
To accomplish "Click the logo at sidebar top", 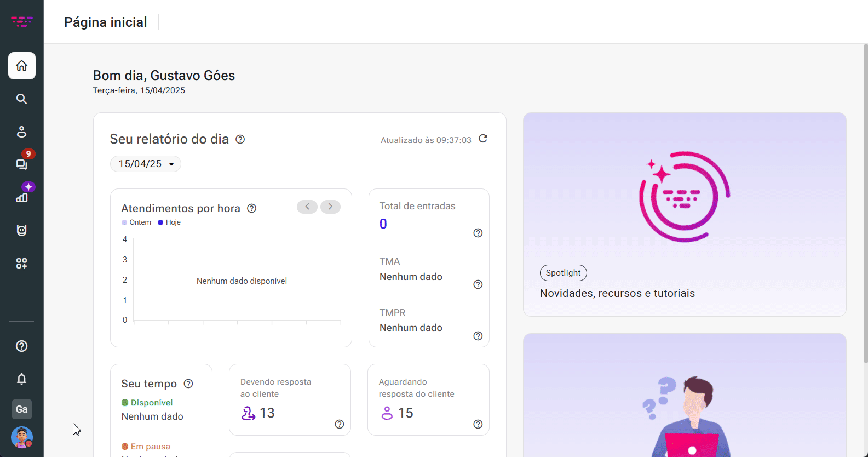I will [22, 22].
